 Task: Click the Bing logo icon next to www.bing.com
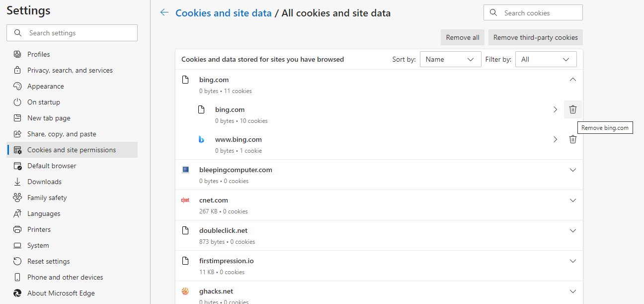201,140
